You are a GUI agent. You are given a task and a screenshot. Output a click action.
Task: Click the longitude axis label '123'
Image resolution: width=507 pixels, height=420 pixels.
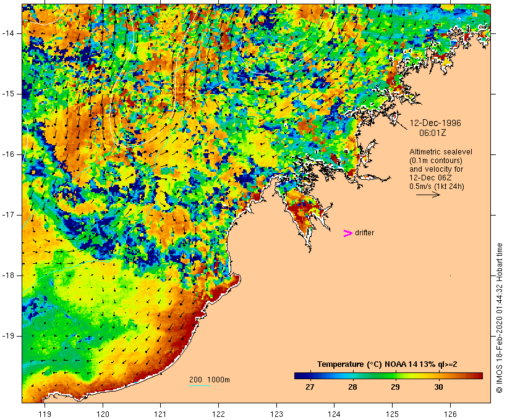pos(276,414)
